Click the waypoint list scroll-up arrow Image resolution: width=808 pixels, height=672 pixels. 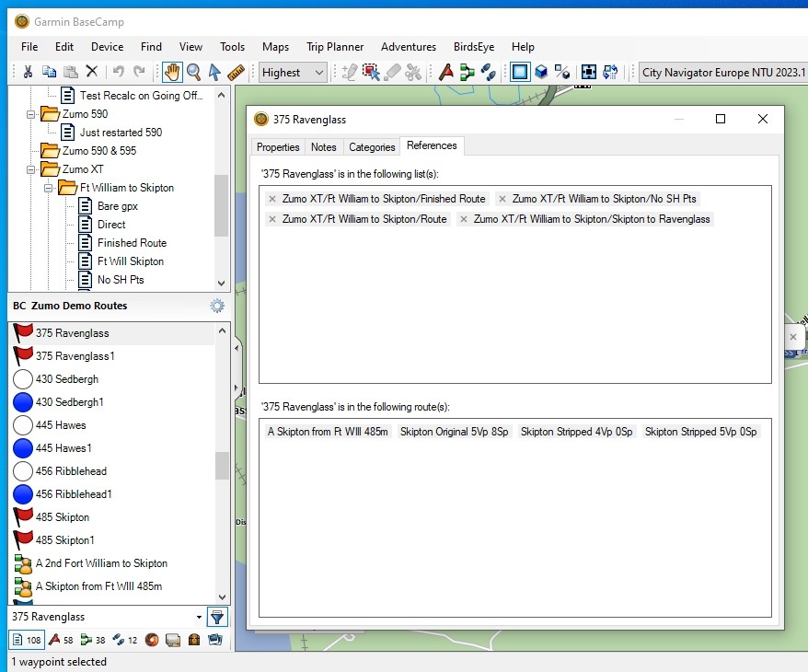tap(222, 330)
